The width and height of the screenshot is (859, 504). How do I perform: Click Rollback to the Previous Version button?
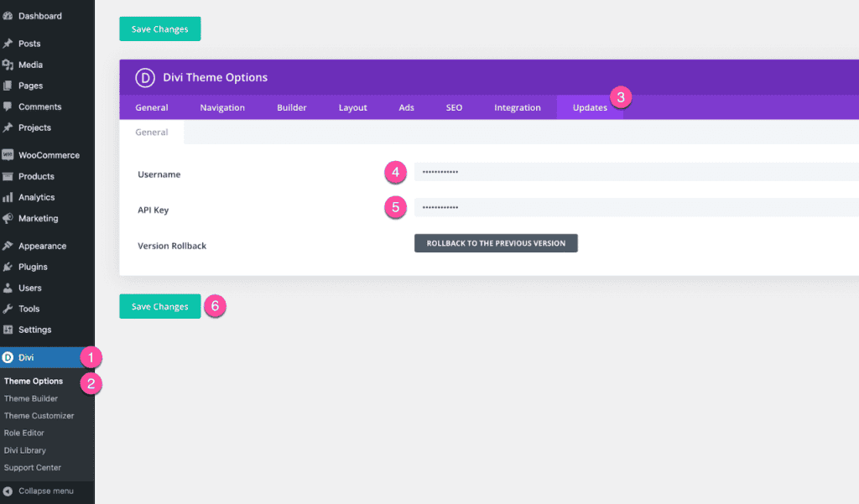tap(496, 243)
